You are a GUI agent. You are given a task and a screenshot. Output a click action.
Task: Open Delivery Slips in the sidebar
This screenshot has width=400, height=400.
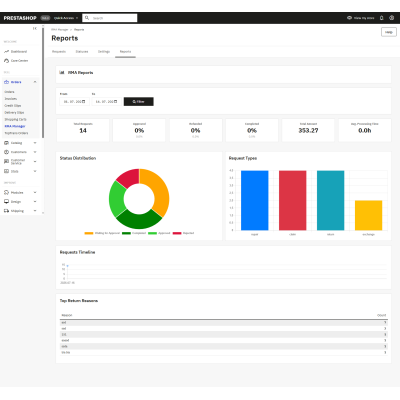[14, 113]
